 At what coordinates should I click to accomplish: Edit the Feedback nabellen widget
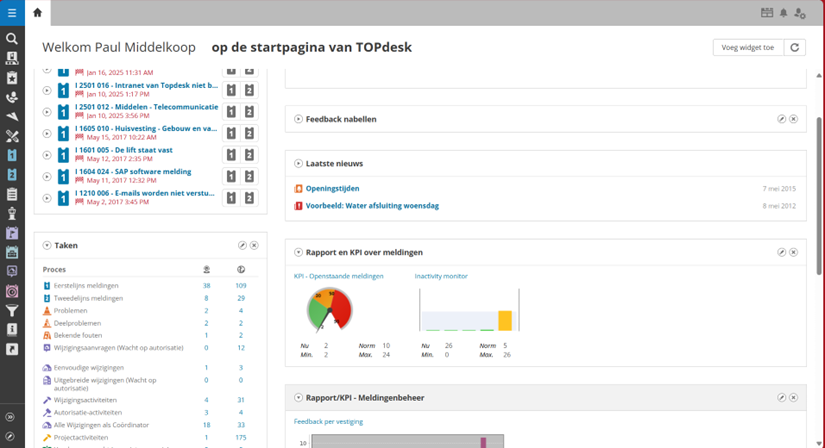(782, 119)
